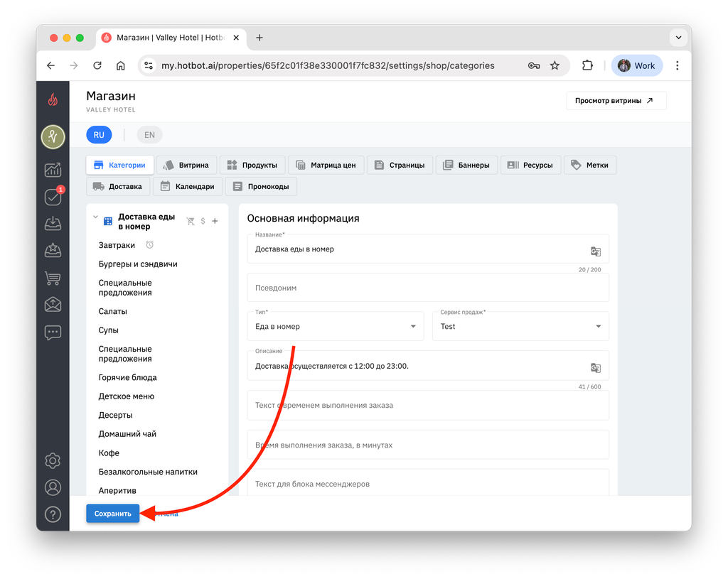728x579 pixels.
Task: Click into the Название field
Action: click(427, 249)
